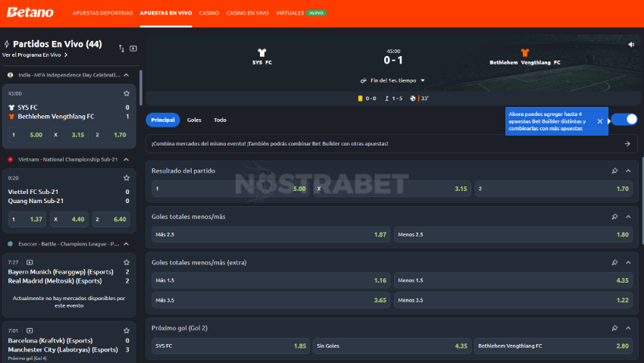Select the Principal markets tab

(x=163, y=120)
